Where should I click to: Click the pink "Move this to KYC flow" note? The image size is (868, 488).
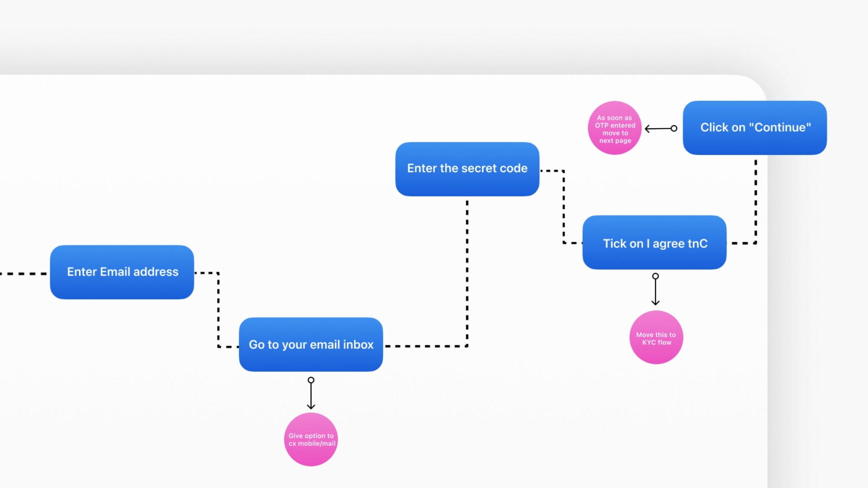656,338
